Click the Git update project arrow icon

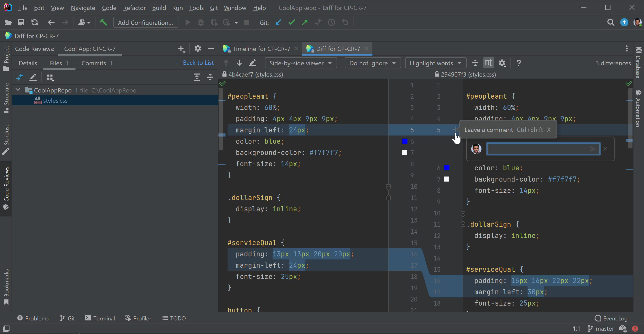278,23
